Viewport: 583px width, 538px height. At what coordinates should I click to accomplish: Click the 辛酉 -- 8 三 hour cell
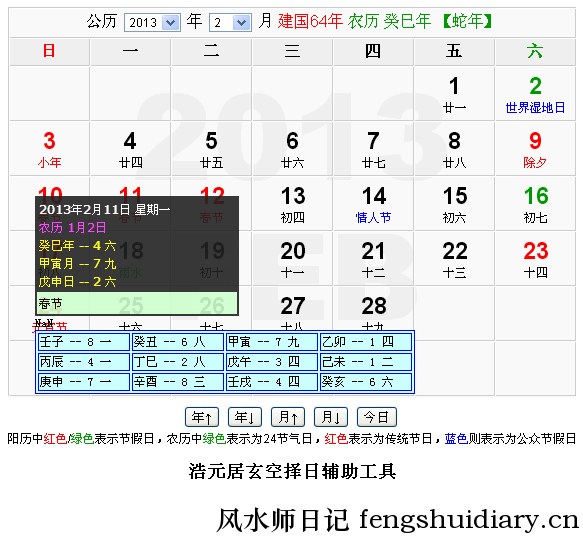[x=178, y=382]
